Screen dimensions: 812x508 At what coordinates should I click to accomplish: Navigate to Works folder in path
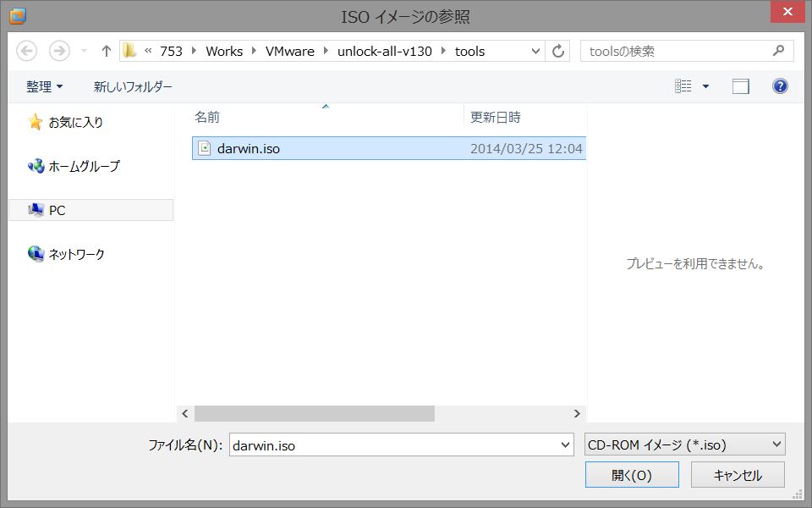pos(224,52)
